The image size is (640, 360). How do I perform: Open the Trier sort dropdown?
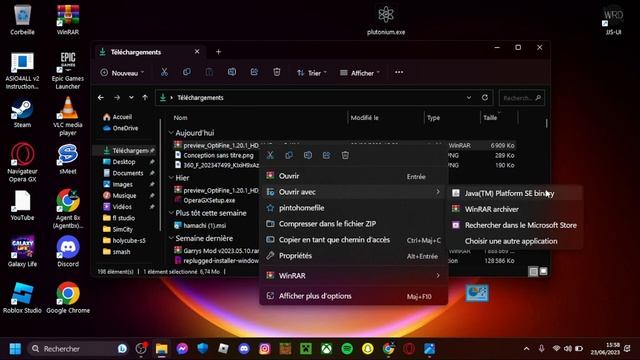311,73
